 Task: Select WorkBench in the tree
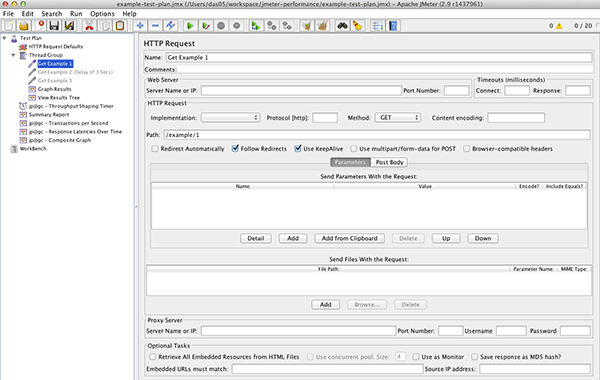[x=33, y=148]
